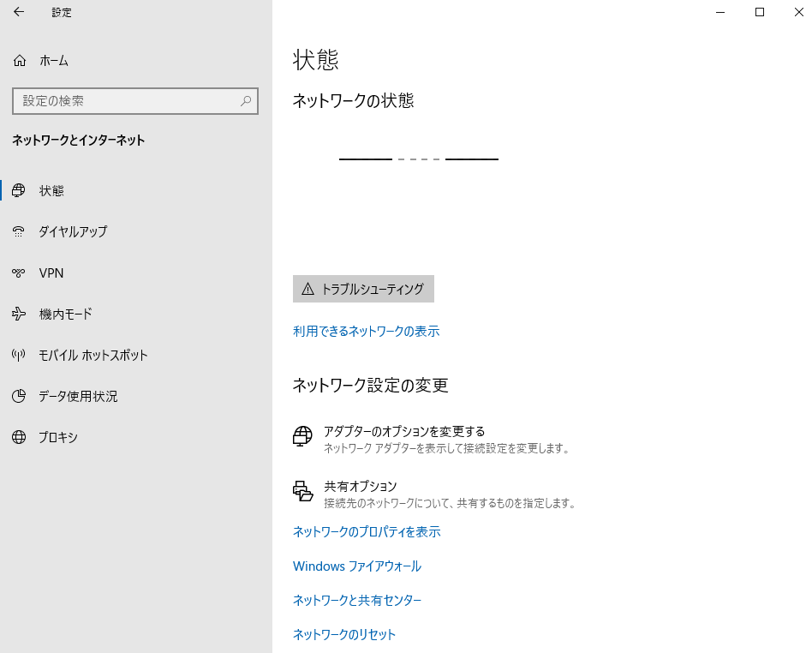812x653 pixels.
Task: Click the ネットワークの状態 heading
Action: pos(353,100)
